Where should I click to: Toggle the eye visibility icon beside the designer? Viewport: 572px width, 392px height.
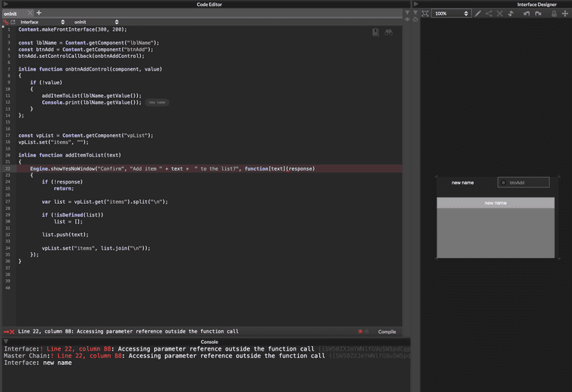(407, 20)
